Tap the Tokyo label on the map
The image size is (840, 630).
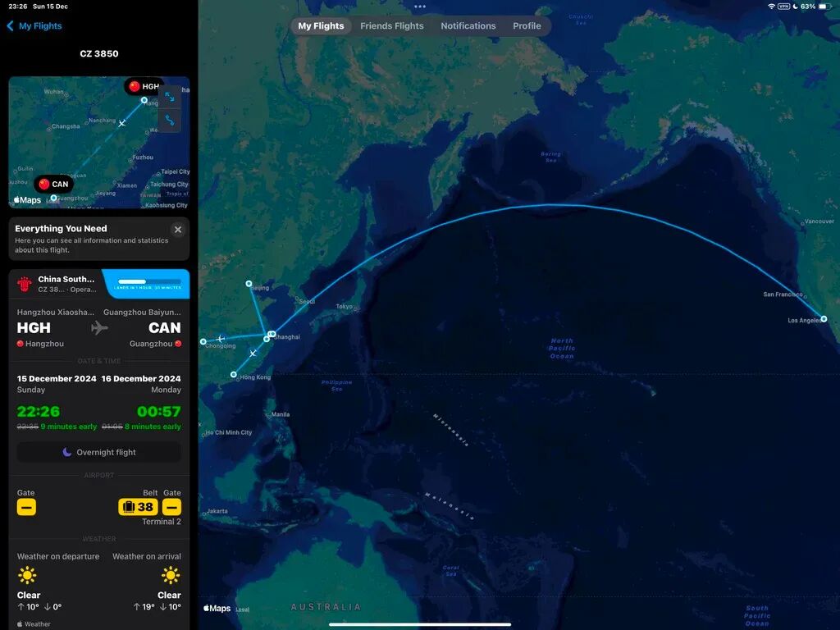point(344,307)
